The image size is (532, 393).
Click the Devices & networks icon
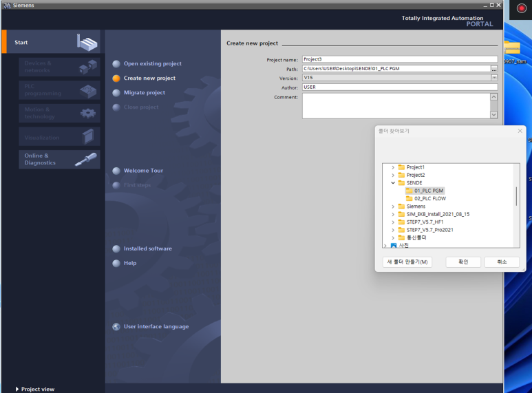88,66
